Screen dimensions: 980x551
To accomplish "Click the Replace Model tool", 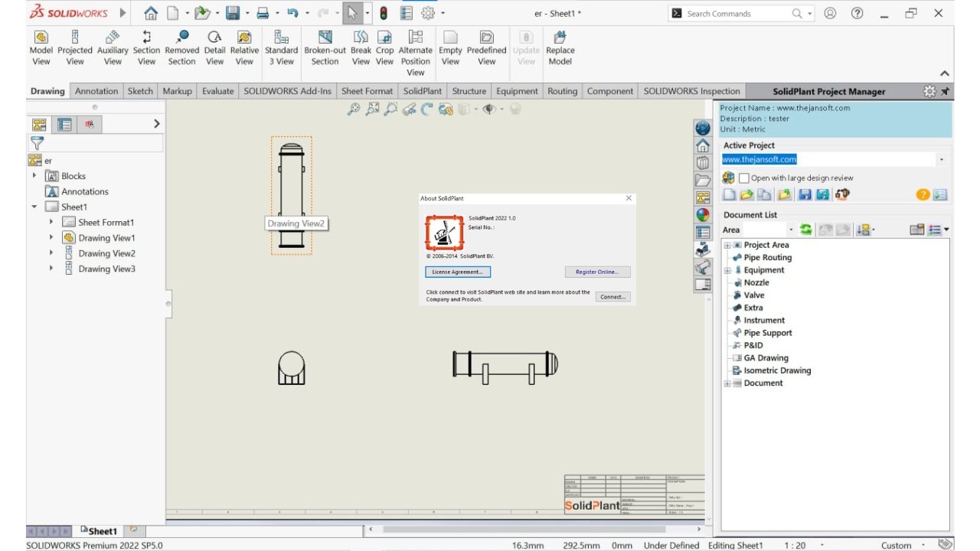I will (560, 47).
